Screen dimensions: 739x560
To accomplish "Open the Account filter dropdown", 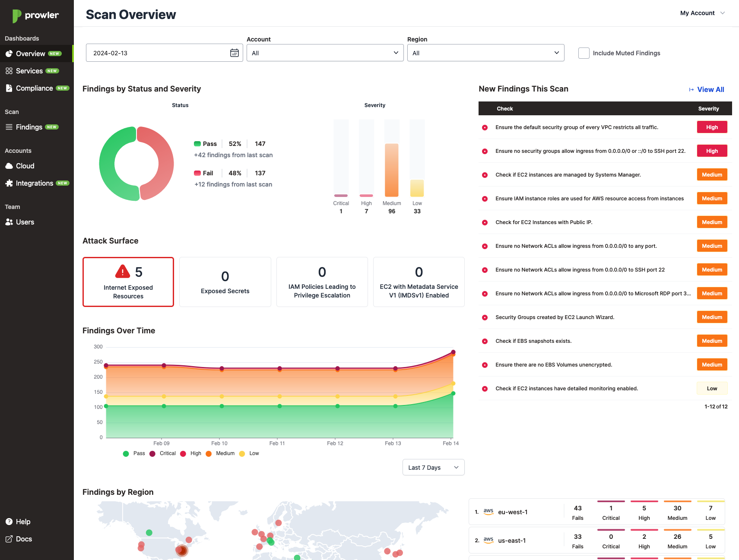I will coord(325,53).
